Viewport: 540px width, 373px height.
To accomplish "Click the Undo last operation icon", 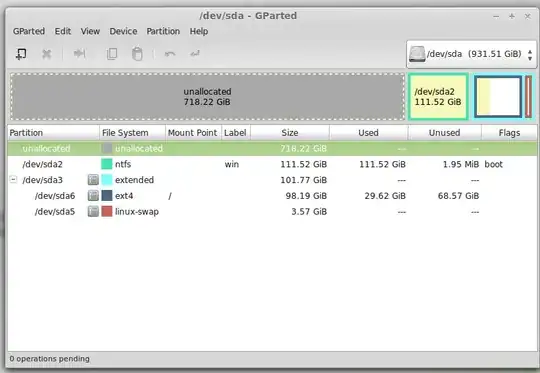I will (170, 54).
